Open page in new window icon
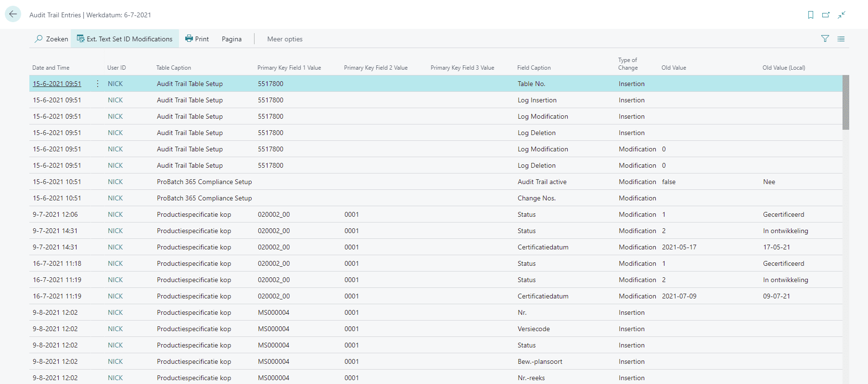Screen dimensions: 868x384 pyautogui.click(x=826, y=15)
